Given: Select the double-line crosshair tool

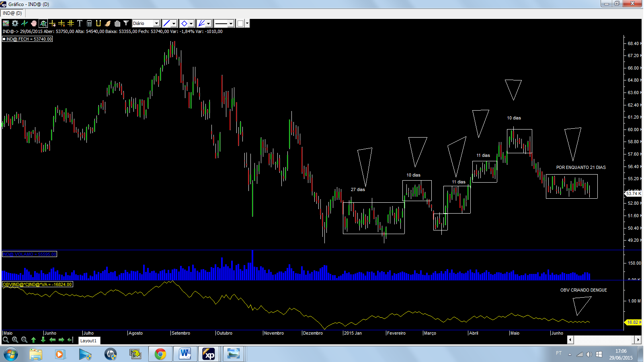Looking at the screenshot, I should [62, 23].
